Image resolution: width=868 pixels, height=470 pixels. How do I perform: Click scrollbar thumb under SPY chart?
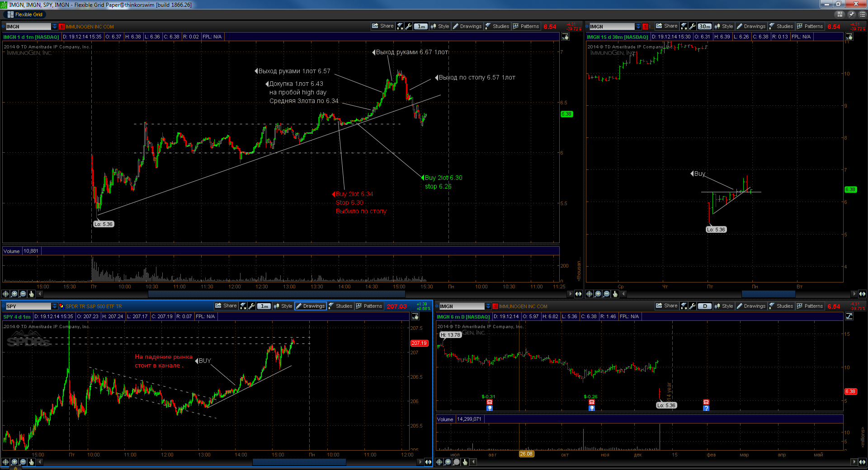(x=299, y=462)
